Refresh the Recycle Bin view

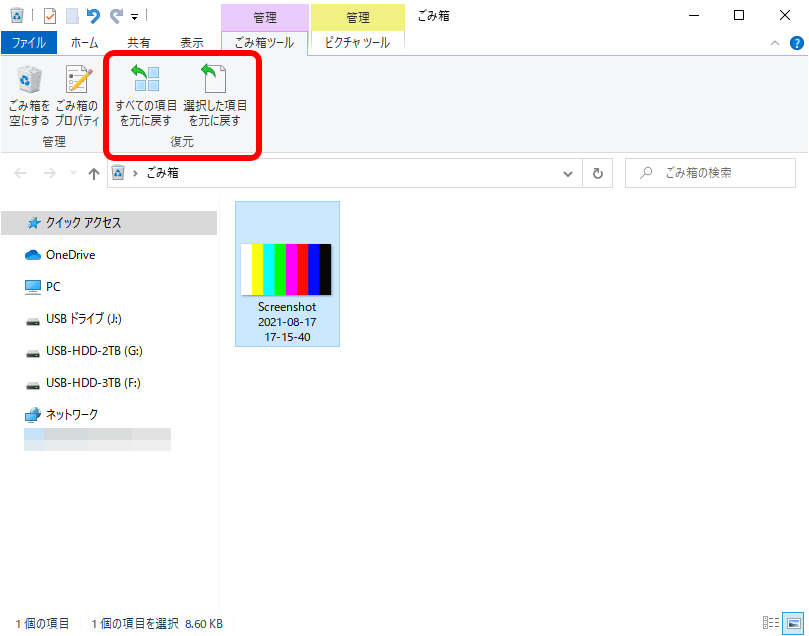(x=597, y=173)
